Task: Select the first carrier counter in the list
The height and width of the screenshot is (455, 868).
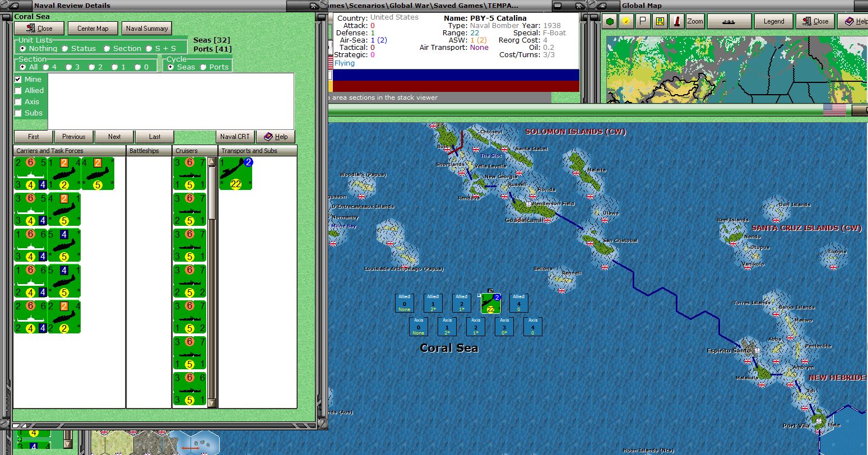Action: pyautogui.click(x=30, y=173)
